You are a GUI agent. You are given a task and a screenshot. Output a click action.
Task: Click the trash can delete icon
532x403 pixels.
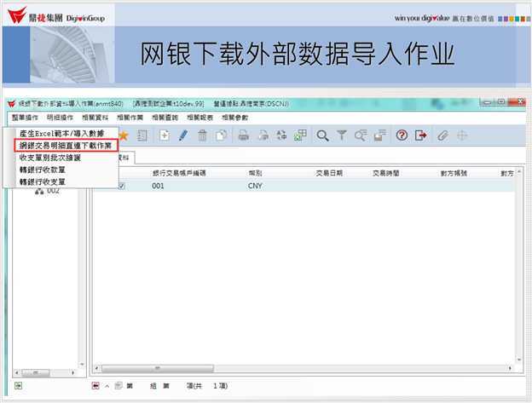[202, 136]
